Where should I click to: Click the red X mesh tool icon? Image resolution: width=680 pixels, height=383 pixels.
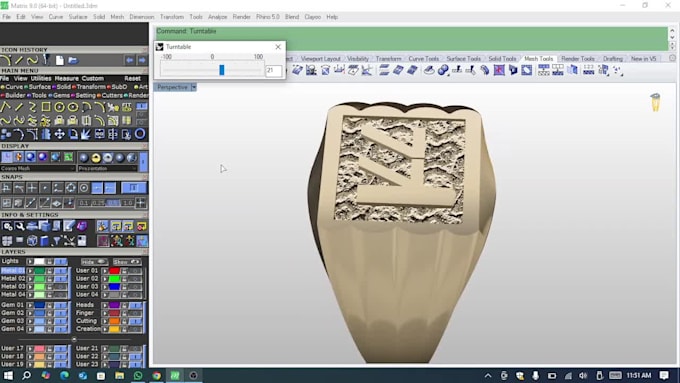(499, 70)
